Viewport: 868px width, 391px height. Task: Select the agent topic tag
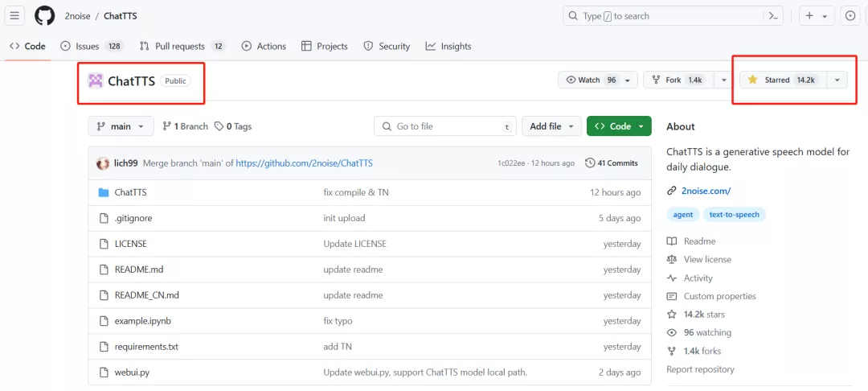click(682, 215)
